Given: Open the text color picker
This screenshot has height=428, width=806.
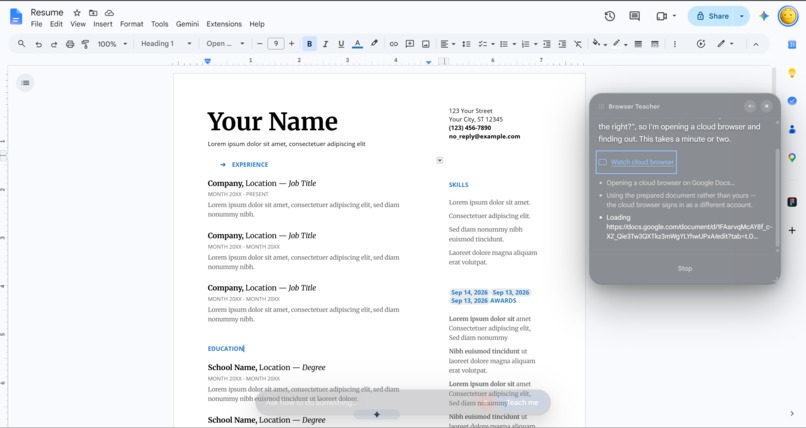Looking at the screenshot, I should point(357,44).
